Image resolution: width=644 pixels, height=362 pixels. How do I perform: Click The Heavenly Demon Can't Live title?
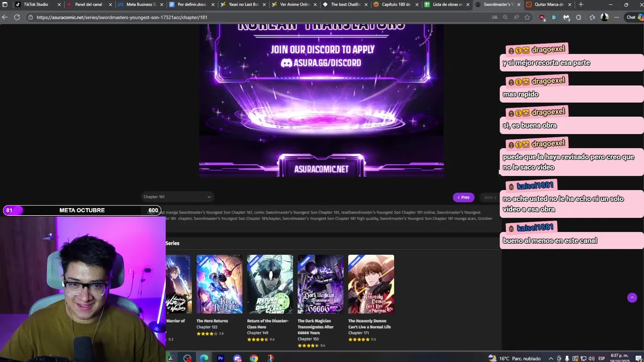tap(370, 324)
